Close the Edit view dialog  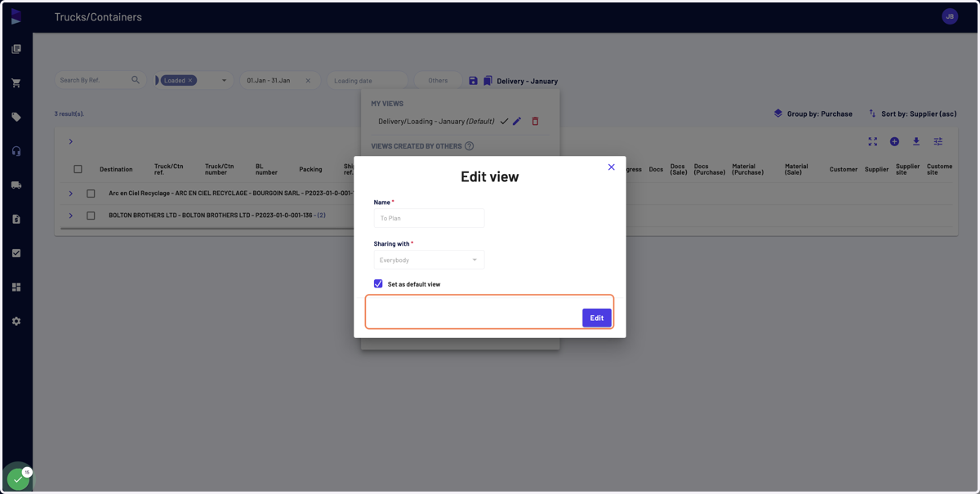(611, 167)
